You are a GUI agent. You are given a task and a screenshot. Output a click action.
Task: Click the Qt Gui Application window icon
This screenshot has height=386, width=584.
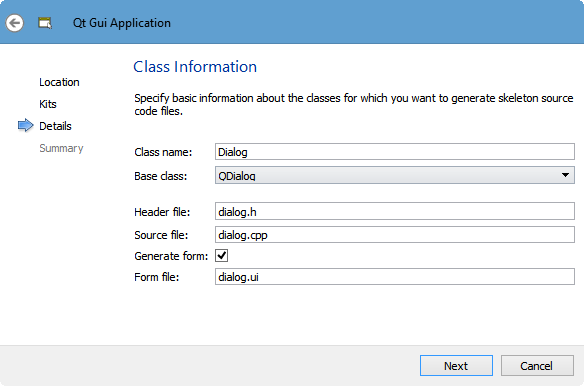[x=45, y=23]
